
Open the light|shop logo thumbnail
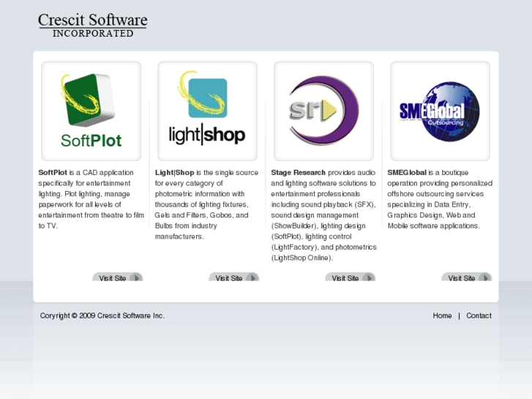pos(207,111)
